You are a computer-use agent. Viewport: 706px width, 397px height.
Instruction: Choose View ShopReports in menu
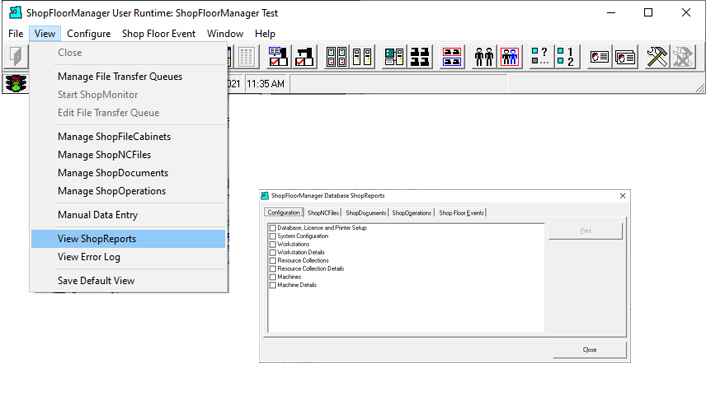pyautogui.click(x=128, y=239)
